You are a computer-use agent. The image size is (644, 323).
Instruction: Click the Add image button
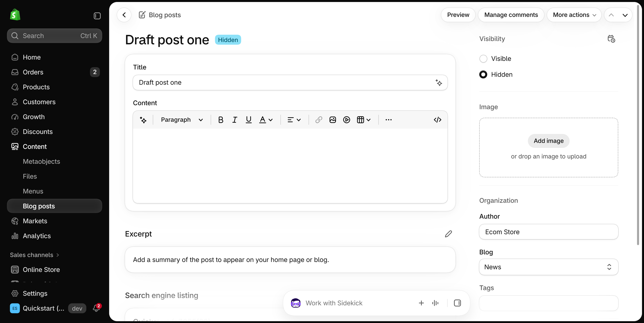point(548,141)
